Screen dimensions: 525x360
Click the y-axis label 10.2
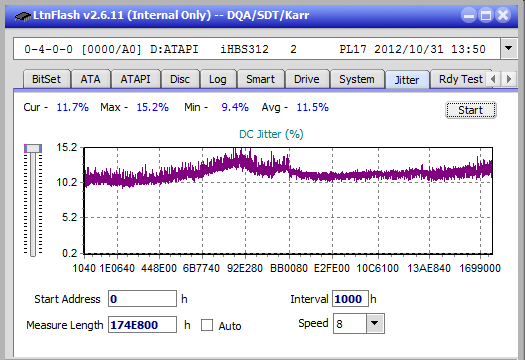point(67,183)
